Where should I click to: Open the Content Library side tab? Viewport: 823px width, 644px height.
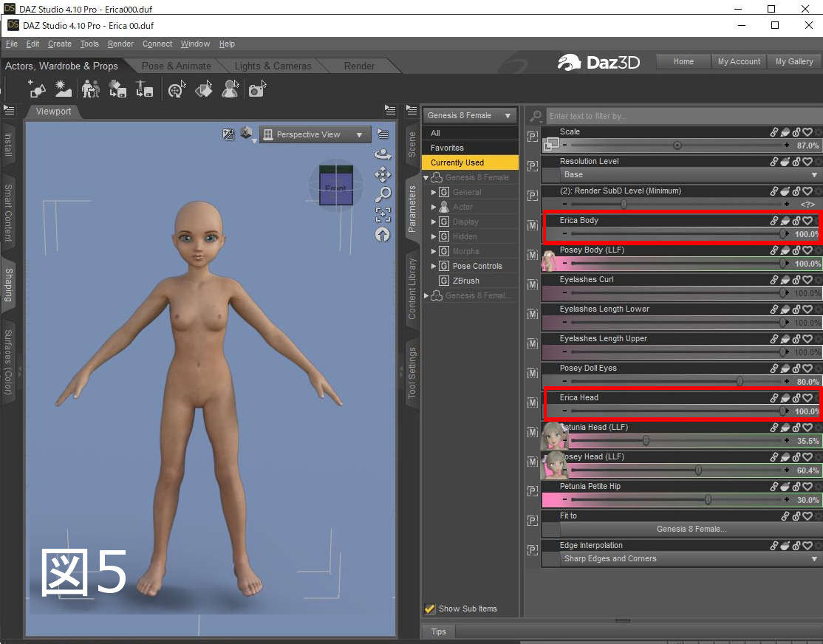412,288
